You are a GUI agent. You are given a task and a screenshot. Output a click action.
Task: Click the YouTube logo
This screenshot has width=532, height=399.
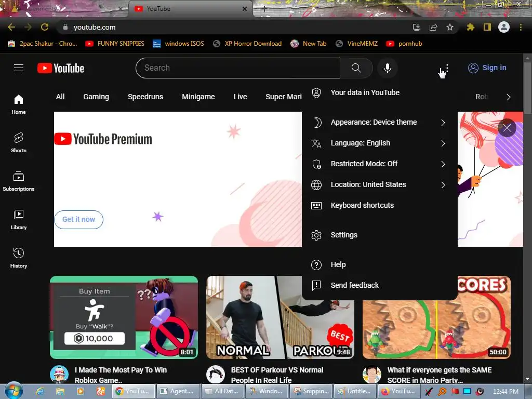click(61, 68)
